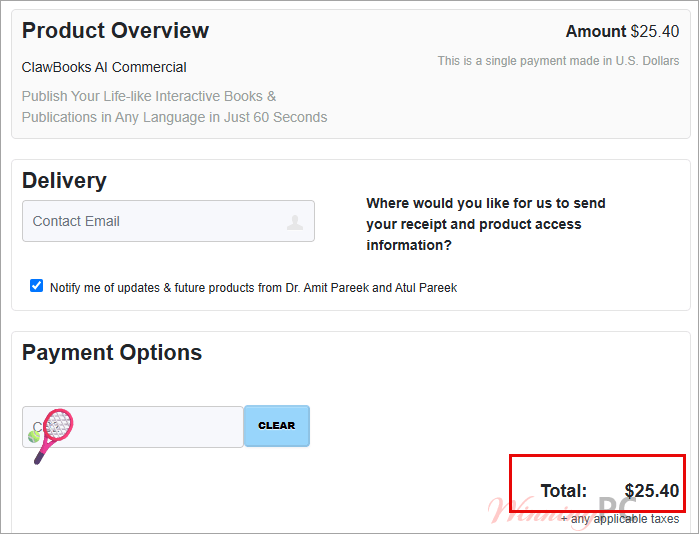Image resolution: width=699 pixels, height=534 pixels.
Task: Click the 'Amount $25.40' text
Action: 622,31
